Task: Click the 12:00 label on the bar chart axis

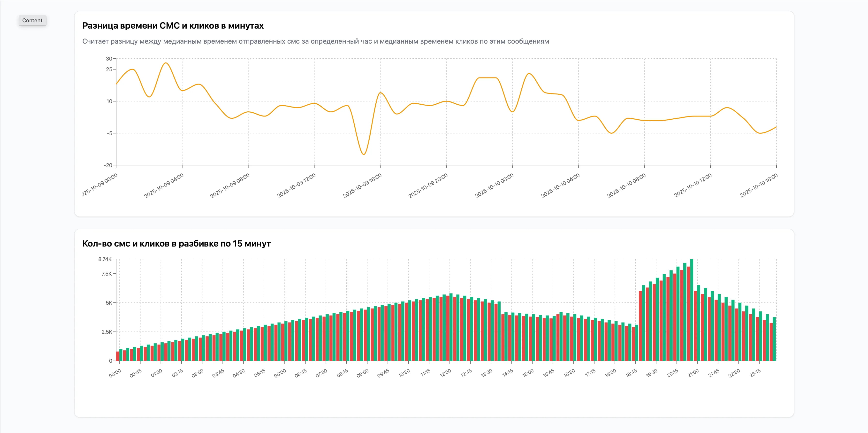Action: [x=445, y=373]
